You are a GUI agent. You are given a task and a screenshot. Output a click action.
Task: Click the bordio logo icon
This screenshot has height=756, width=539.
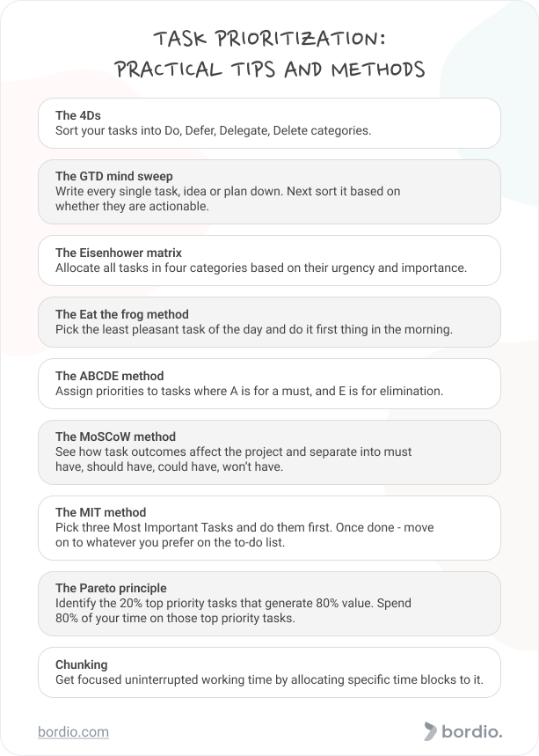[430, 731]
